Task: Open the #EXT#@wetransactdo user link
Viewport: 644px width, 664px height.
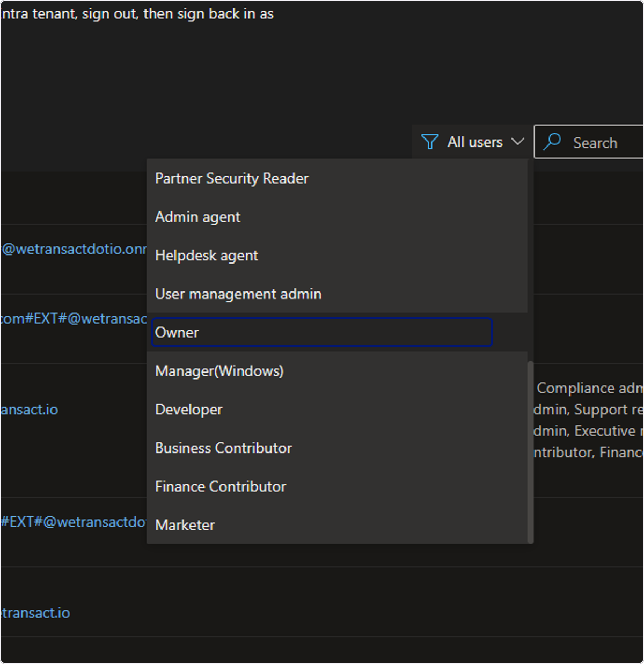Action: [74, 522]
